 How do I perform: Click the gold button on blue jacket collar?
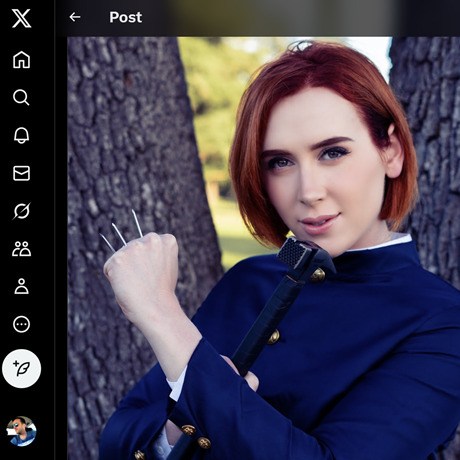click(318, 275)
